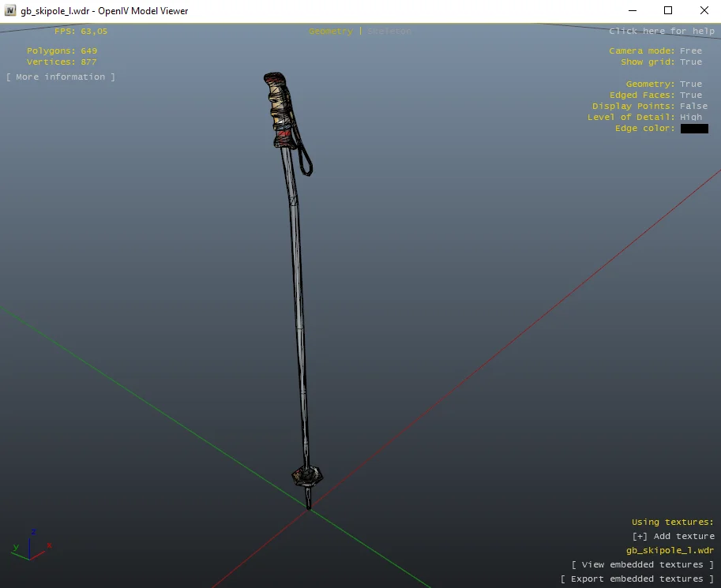Viewport: 721px width, 588px height.
Task: Click Add texture button
Action: (x=673, y=536)
